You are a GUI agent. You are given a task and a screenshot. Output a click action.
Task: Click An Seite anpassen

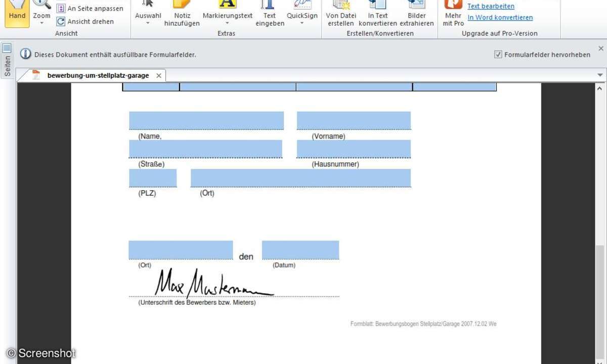tap(90, 9)
